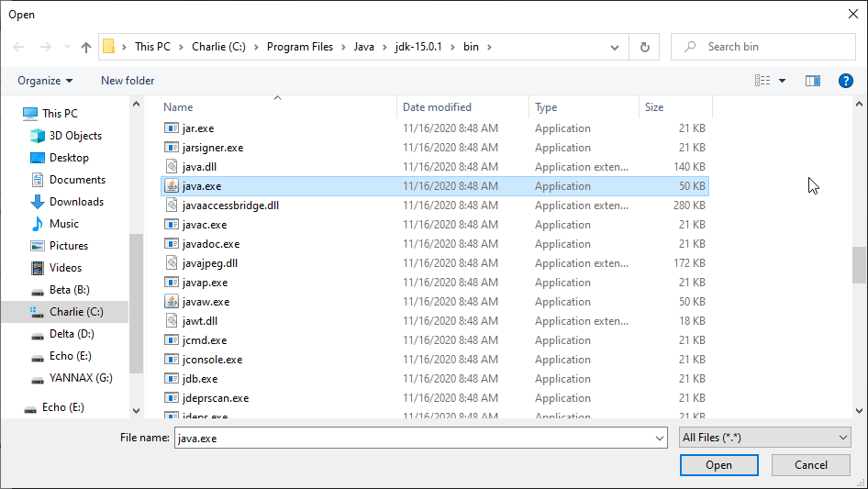This screenshot has height=489, width=868.
Task: Open Help with question mark icon
Action: click(x=845, y=81)
